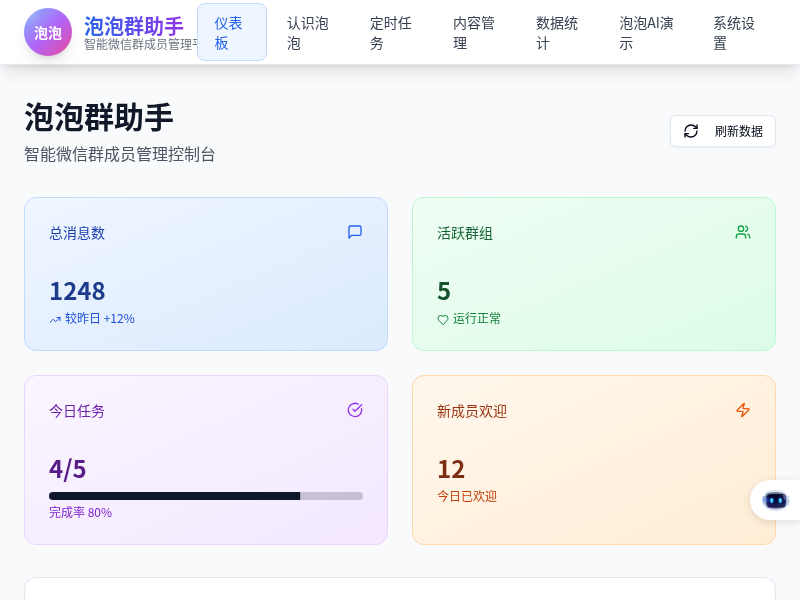Viewport: 800px width, 600px height.
Task: Click the lightning icon on 新成员欢迎 card
Action: (x=743, y=410)
